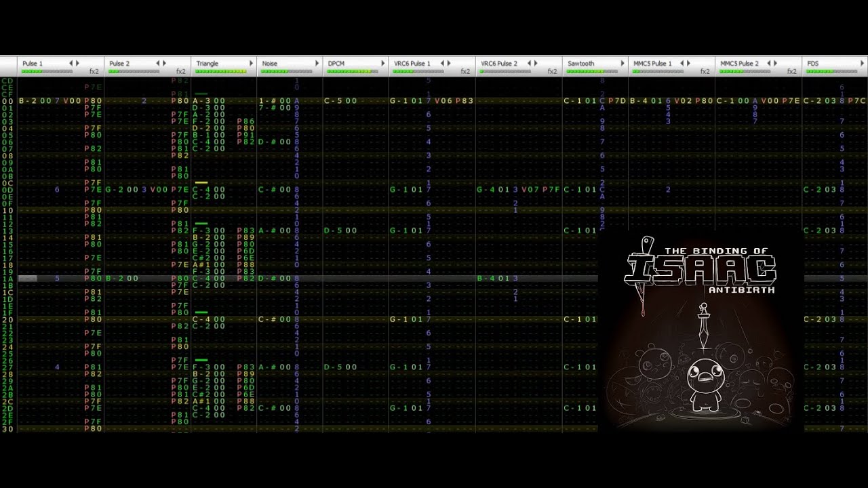868x488 pixels.
Task: Collapse an effect column on VRC6 Pulse 1
Action: (x=442, y=63)
